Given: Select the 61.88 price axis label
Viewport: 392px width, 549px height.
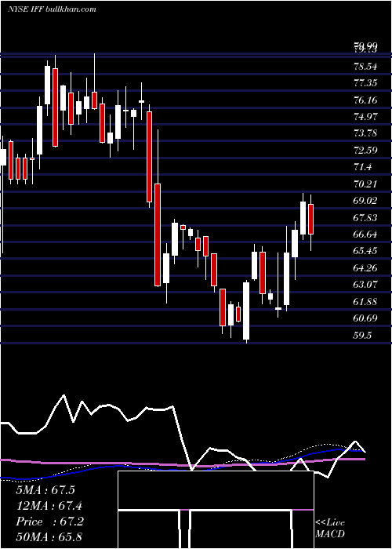Looking at the screenshot, I should coord(365,301).
